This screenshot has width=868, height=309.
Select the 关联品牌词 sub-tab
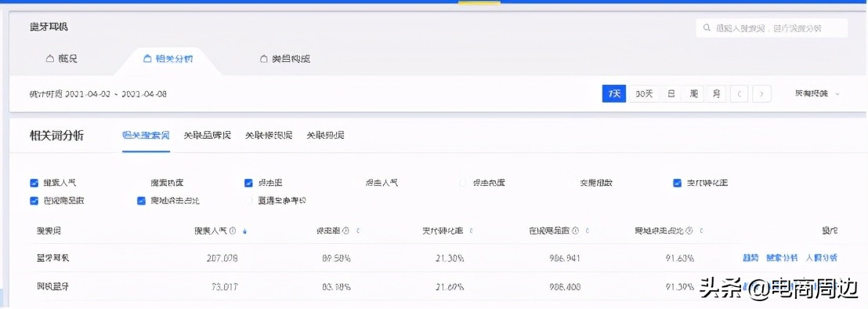pos(207,135)
